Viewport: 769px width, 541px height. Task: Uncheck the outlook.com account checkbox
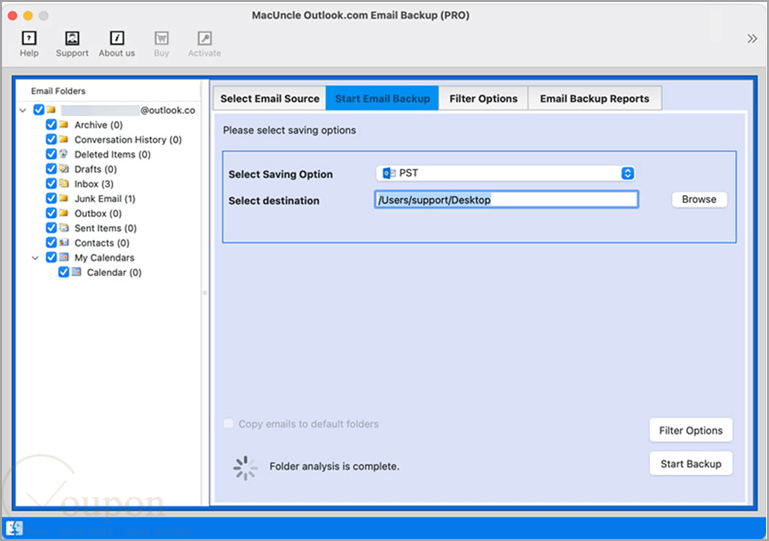(39, 110)
